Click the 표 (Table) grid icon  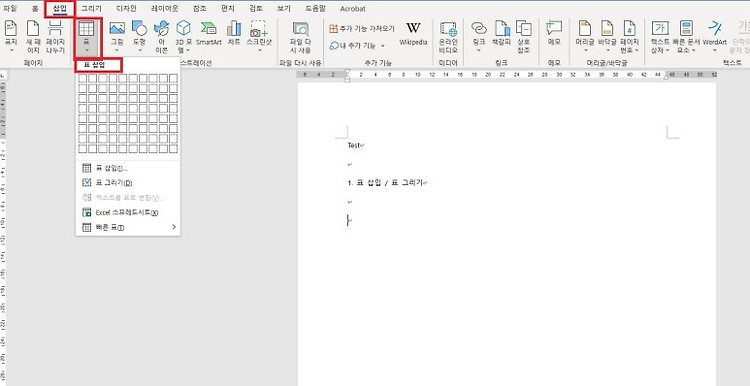coord(87,29)
